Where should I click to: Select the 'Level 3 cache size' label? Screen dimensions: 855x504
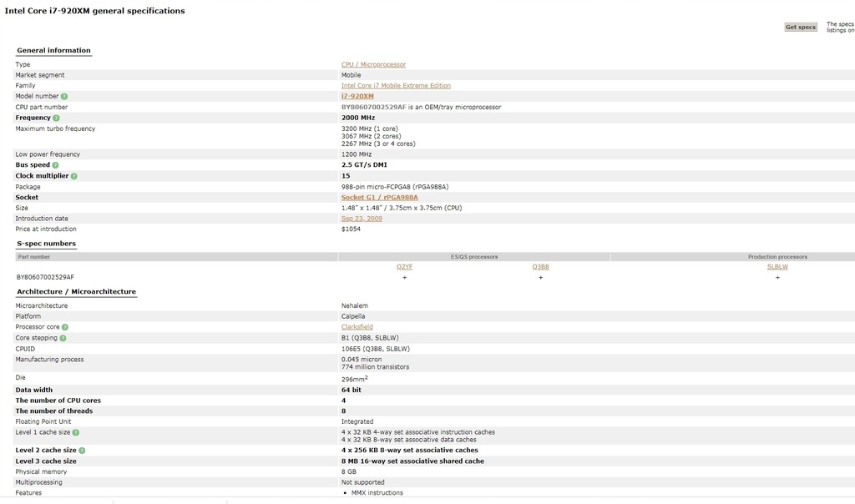[x=46, y=461]
